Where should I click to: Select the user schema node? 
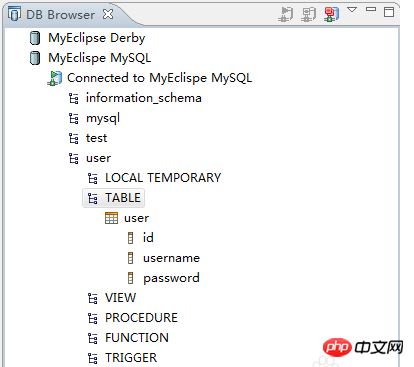(x=98, y=158)
